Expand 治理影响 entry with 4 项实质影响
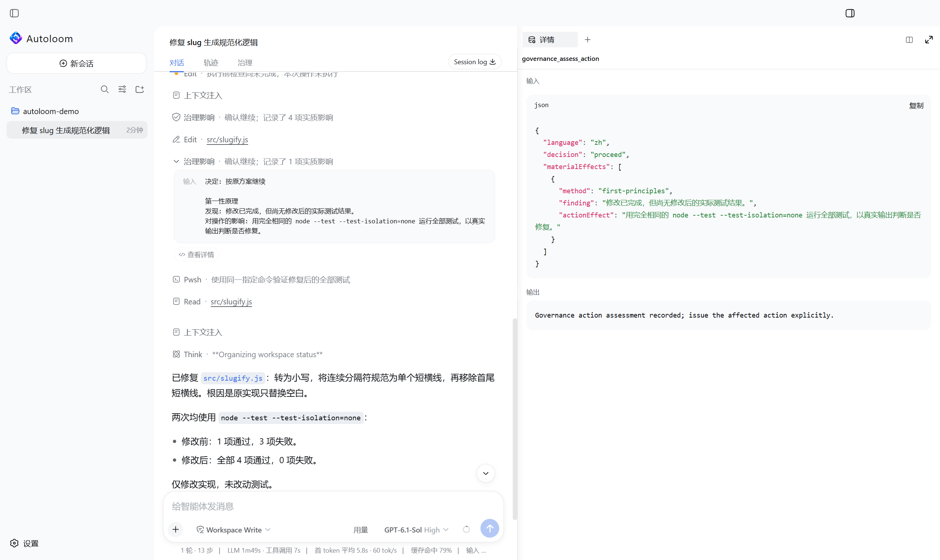 (253, 118)
